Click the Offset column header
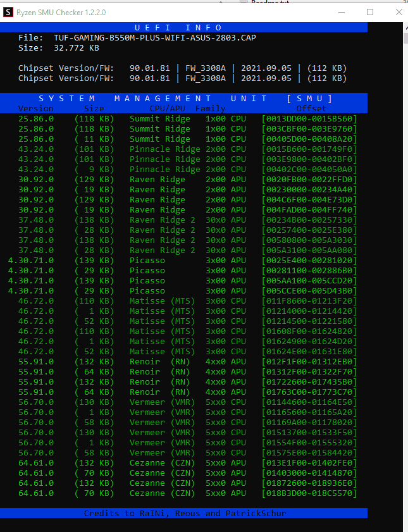The width and height of the screenshot is (408, 532). (311, 109)
